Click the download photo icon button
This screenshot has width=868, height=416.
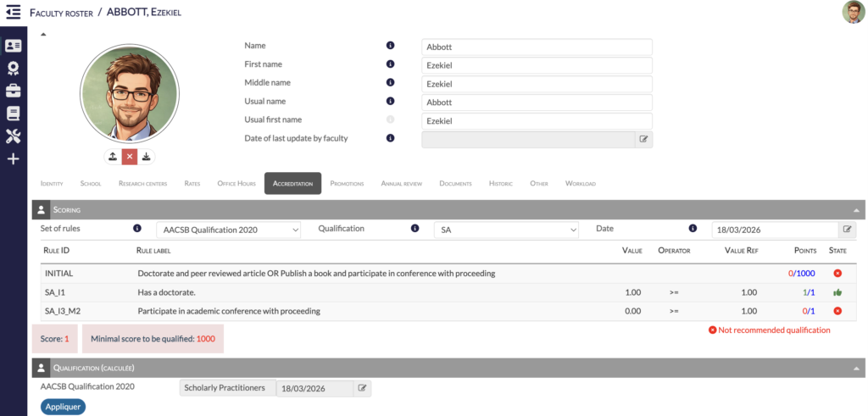147,157
